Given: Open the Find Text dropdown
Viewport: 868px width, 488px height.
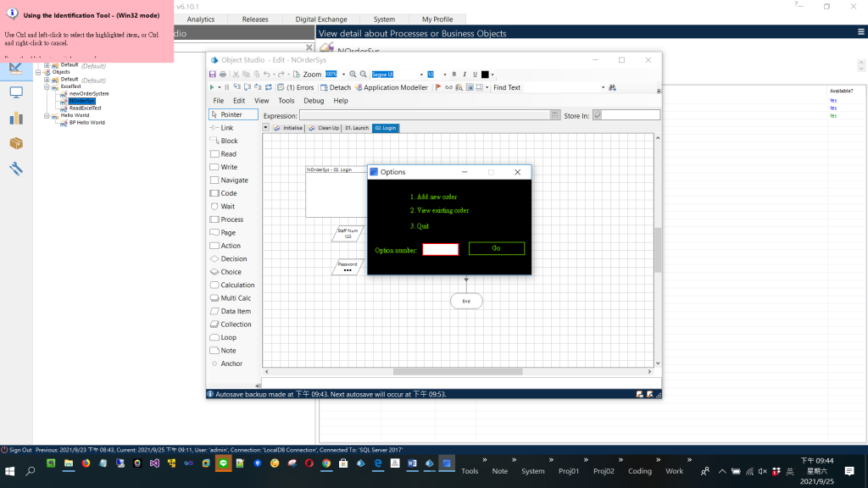Looking at the screenshot, I should click(x=603, y=87).
